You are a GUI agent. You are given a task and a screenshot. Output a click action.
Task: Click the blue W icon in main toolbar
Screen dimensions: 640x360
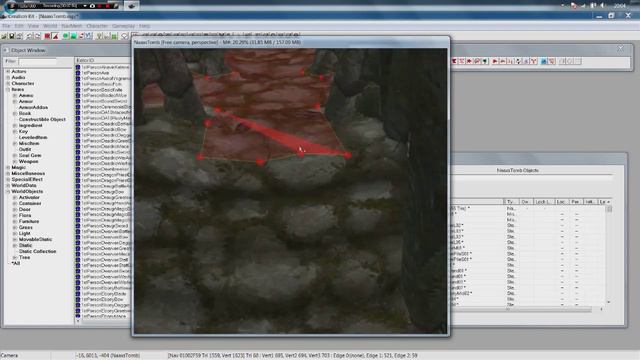[x=89, y=36]
